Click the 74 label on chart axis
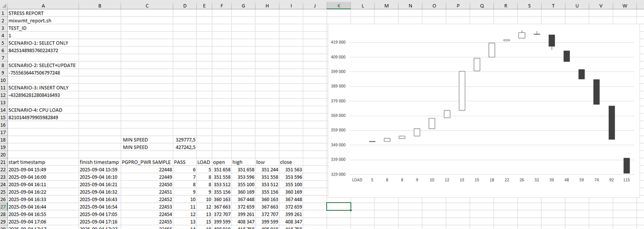Image resolution: width=644 pixels, height=229 pixels. (x=596, y=181)
